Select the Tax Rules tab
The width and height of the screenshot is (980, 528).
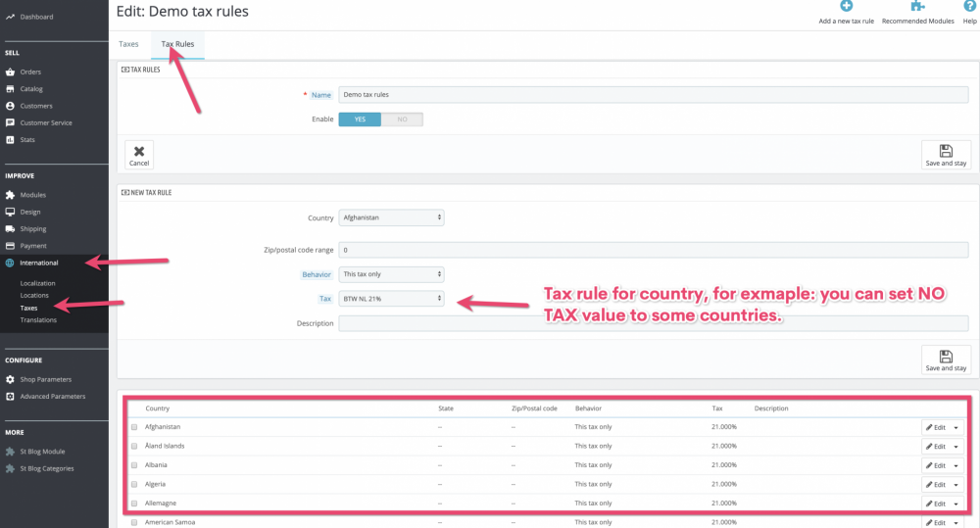pos(177,44)
